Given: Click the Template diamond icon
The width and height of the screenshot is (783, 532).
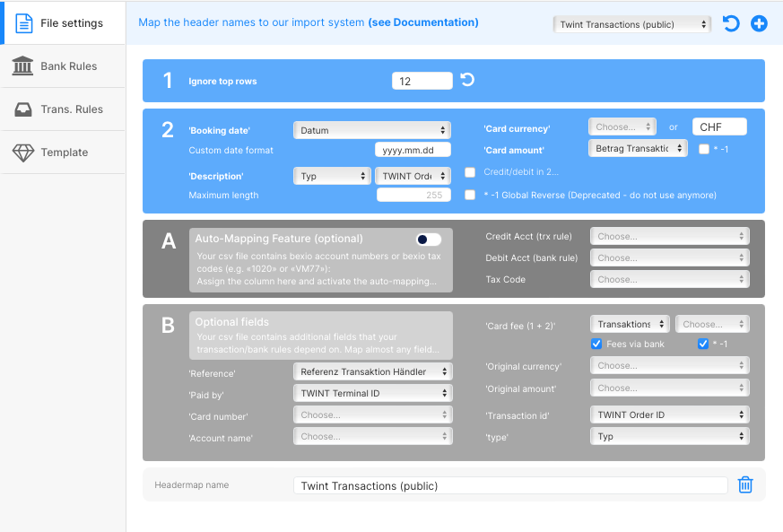Looking at the screenshot, I should (23, 153).
